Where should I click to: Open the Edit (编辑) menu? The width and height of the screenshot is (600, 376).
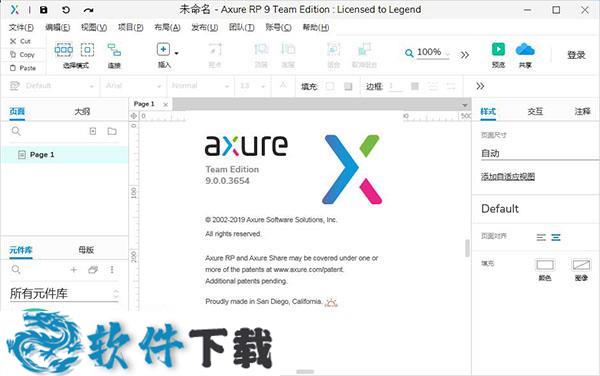click(57, 28)
